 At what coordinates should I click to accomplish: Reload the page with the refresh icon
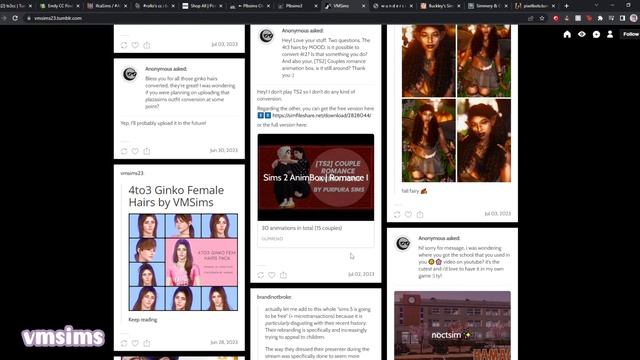(x=15, y=18)
